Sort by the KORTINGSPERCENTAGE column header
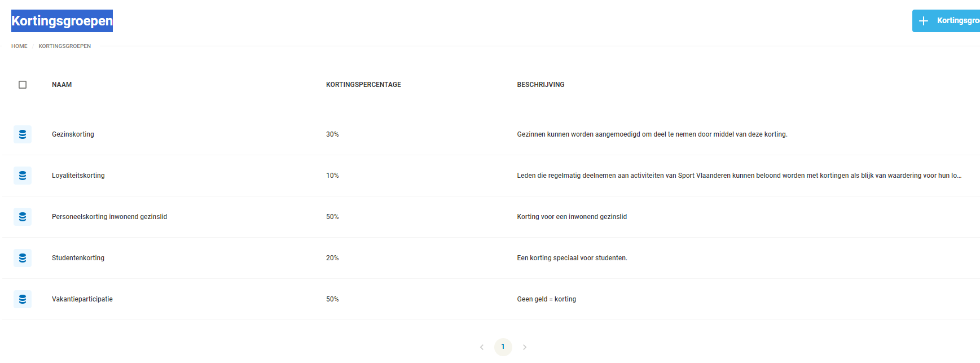 tap(363, 85)
